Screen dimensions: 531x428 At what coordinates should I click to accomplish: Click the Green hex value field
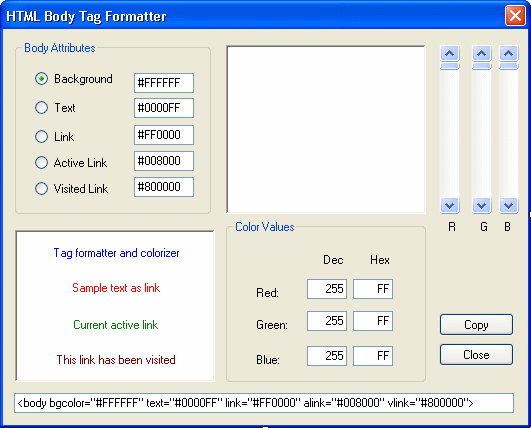pyautogui.click(x=373, y=321)
